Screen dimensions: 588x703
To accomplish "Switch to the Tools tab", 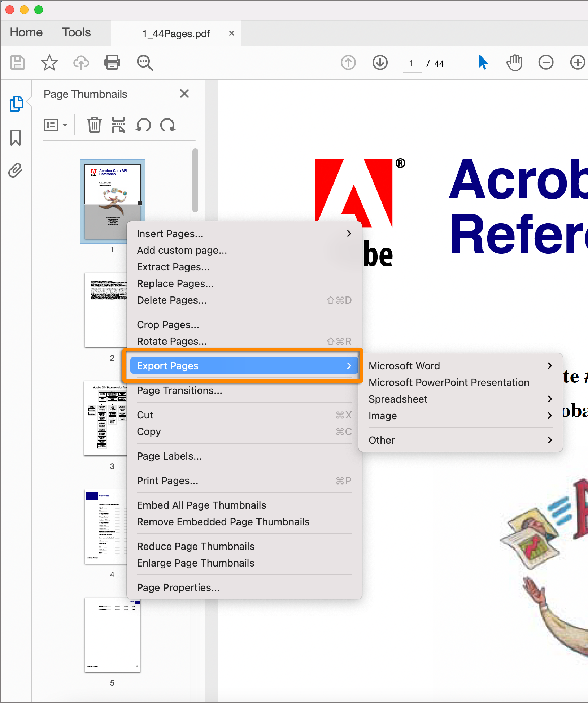I will click(x=76, y=32).
